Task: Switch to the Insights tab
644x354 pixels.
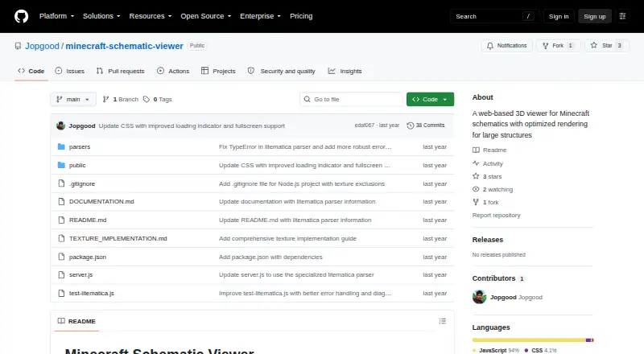Action: (x=345, y=71)
